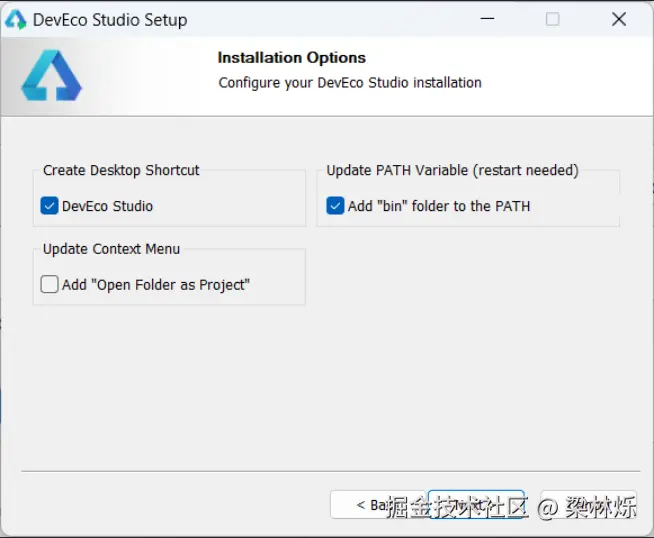The width and height of the screenshot is (654, 538).
Task: Click the large DevEco logo in the header
Action: click(x=51, y=76)
